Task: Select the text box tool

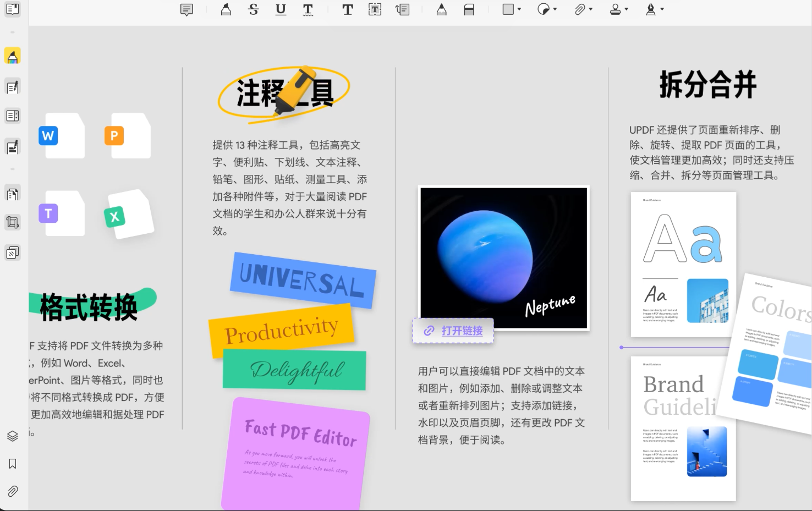Action: [375, 9]
